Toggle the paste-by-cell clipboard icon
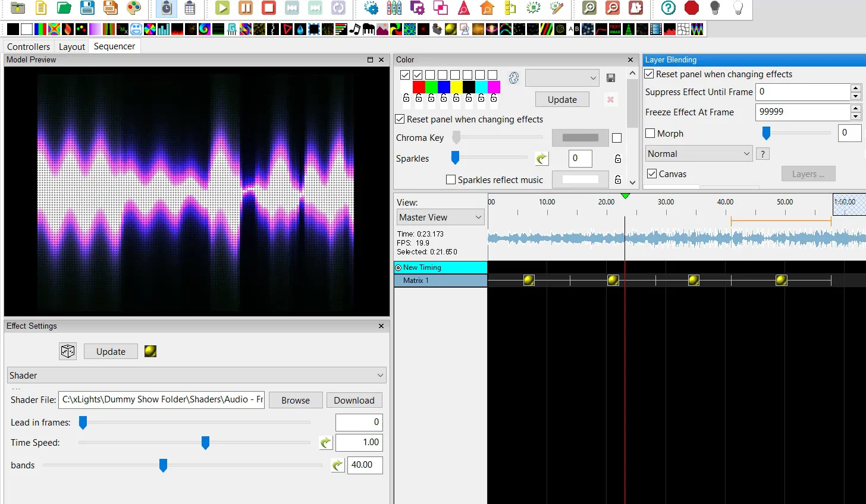 pos(190,8)
